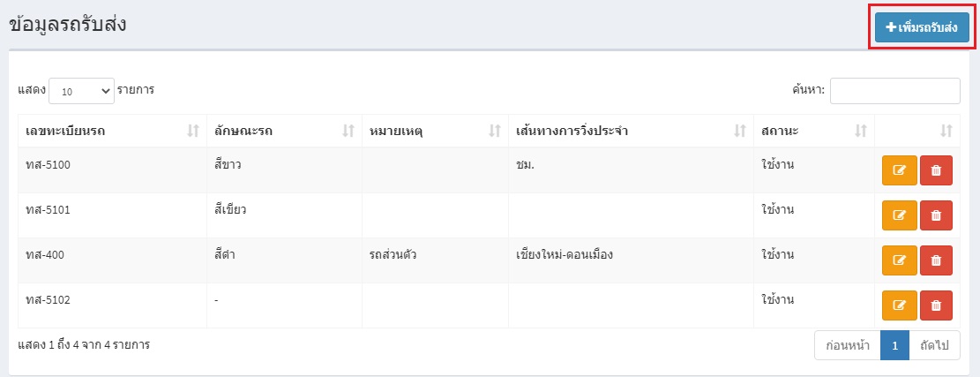
Task: Delete the ทส-5102 row
Action: tap(936, 305)
